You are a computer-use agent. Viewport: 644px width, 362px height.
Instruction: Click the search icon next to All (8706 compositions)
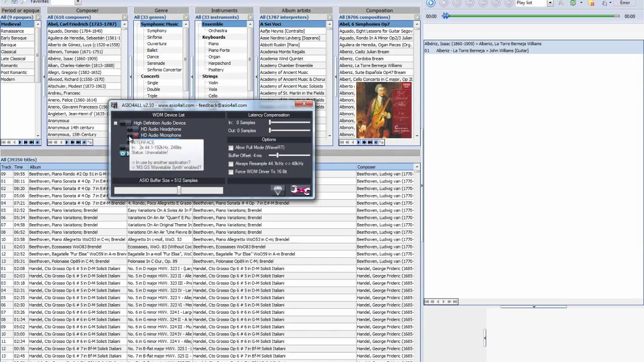[417, 17]
